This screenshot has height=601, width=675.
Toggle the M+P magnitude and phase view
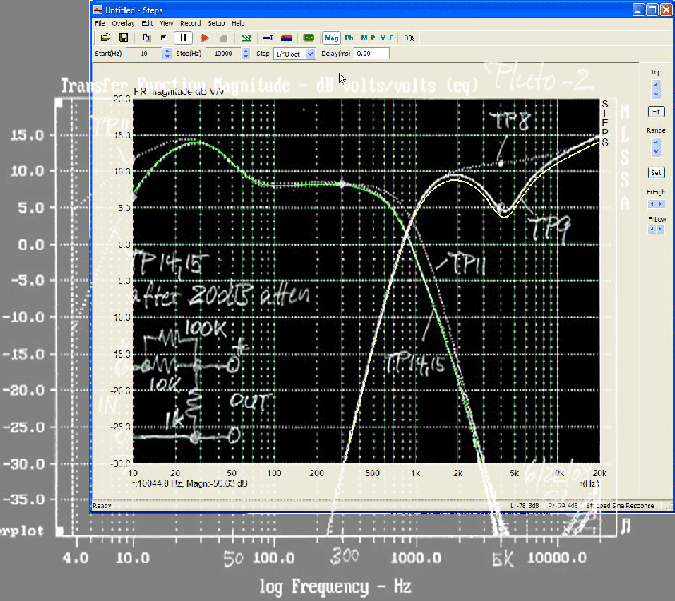coord(368,38)
